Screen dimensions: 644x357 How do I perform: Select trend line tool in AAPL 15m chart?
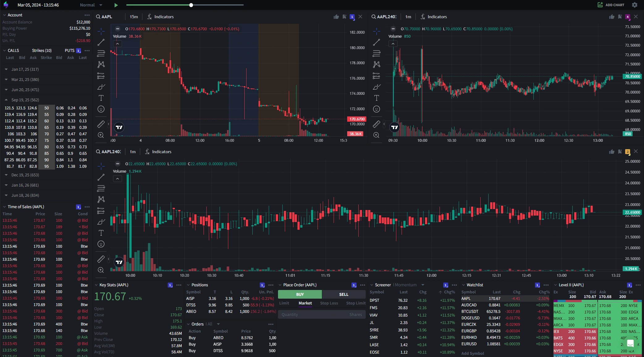(x=101, y=42)
